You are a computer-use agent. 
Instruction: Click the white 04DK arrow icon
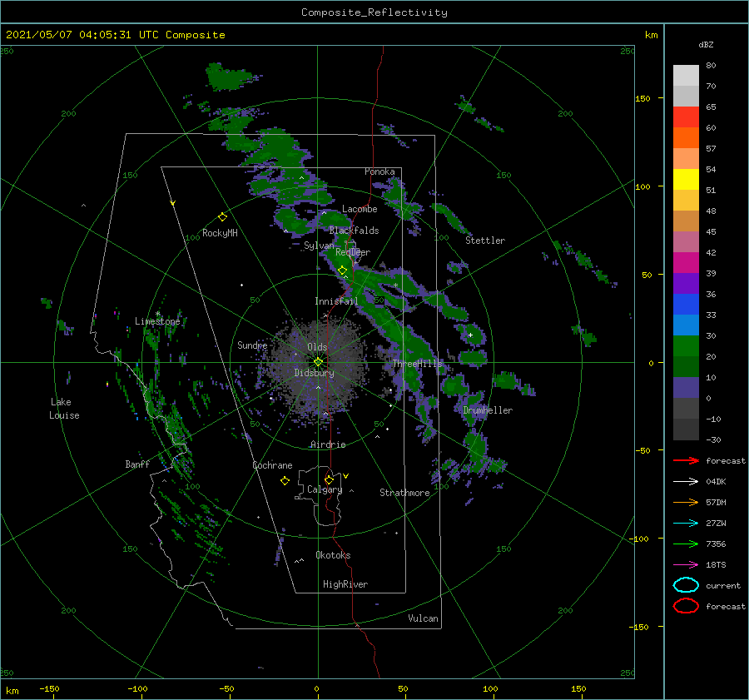[686, 481]
